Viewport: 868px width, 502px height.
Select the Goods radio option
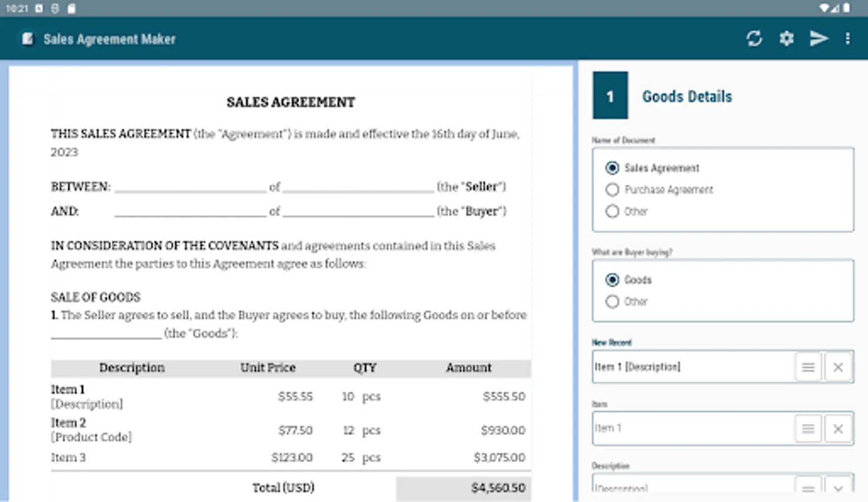click(x=612, y=279)
